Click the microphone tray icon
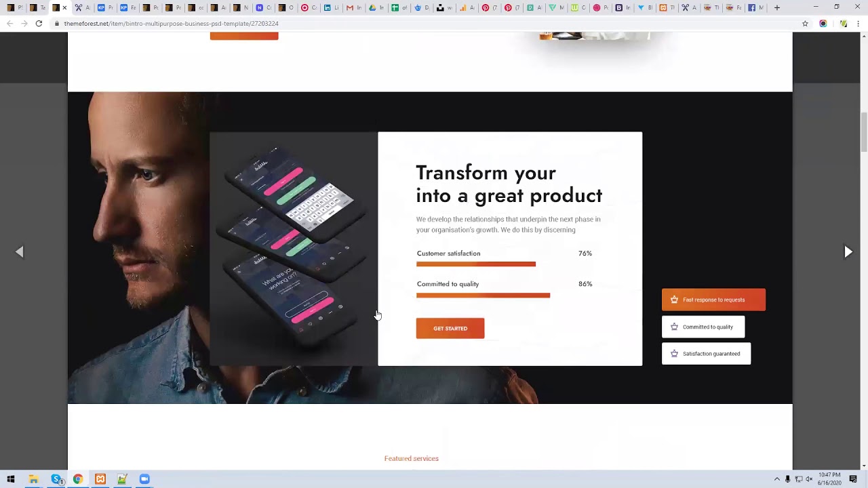Image resolution: width=868 pixels, height=488 pixels. point(788,479)
